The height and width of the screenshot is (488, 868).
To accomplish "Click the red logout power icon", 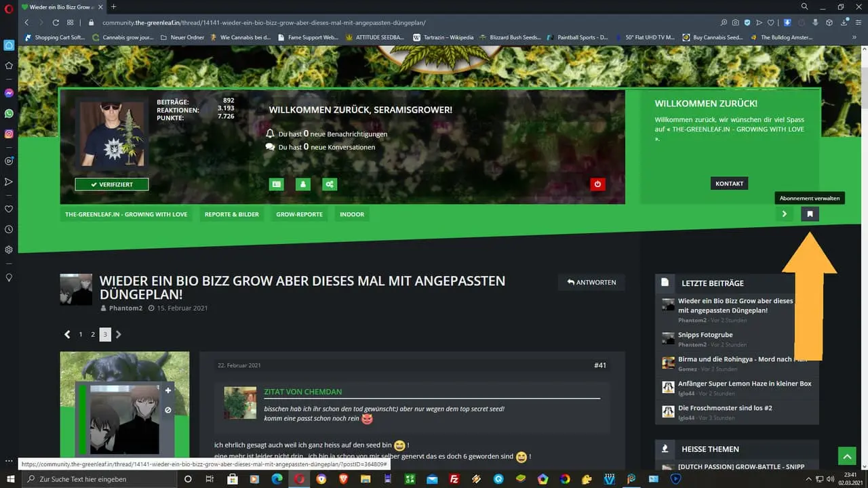I will 597,184.
